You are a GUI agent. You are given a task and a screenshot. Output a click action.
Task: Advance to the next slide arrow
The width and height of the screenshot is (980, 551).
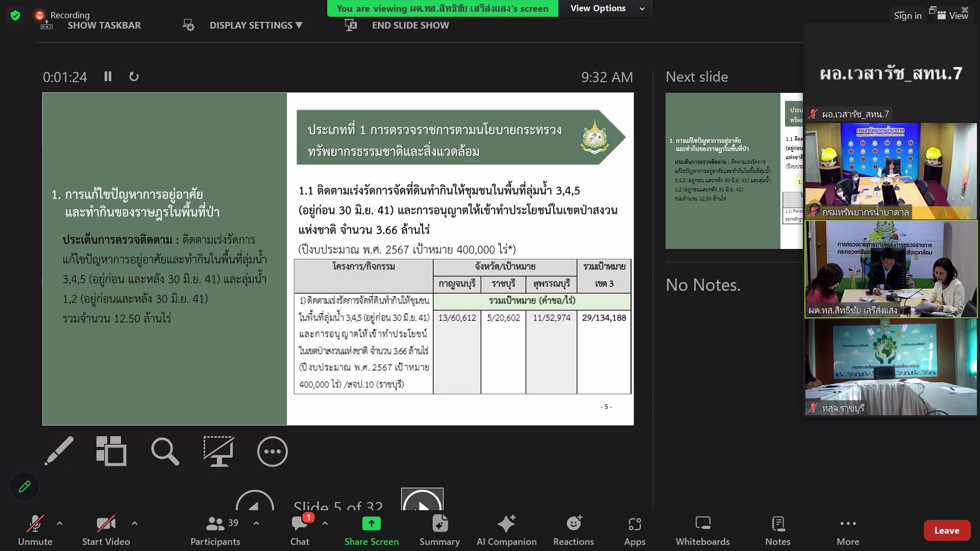(x=422, y=499)
